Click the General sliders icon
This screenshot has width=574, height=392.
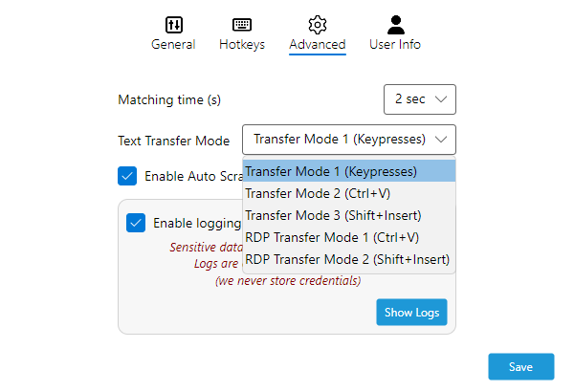pyautogui.click(x=173, y=25)
